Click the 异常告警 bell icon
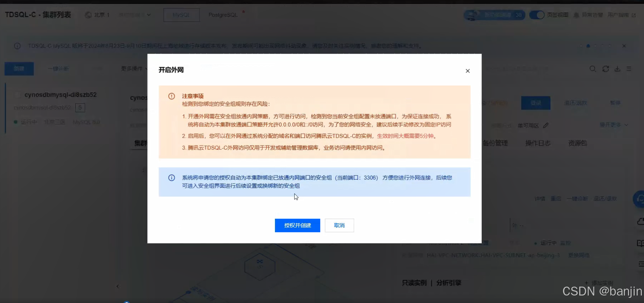This screenshot has width=644, height=303. click(x=576, y=15)
